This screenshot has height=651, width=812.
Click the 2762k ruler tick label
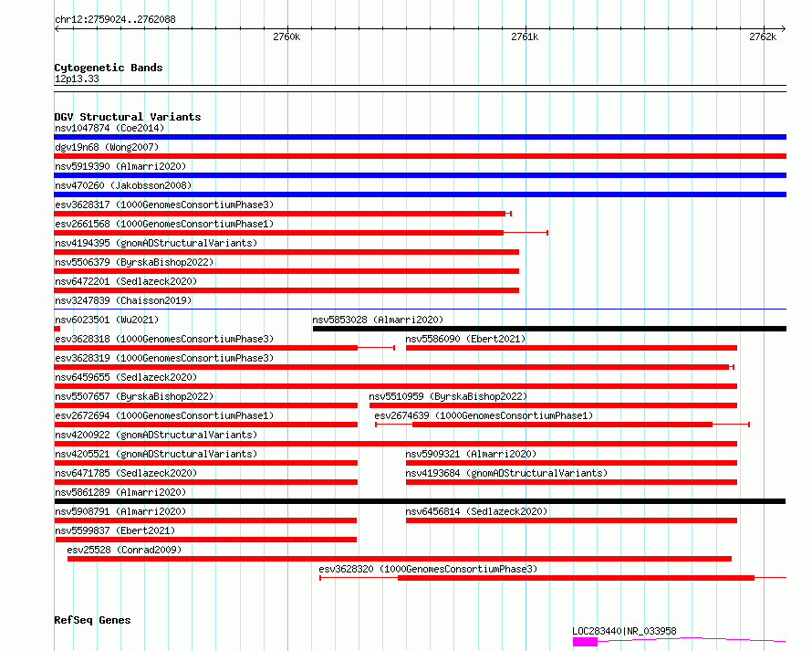(x=763, y=37)
